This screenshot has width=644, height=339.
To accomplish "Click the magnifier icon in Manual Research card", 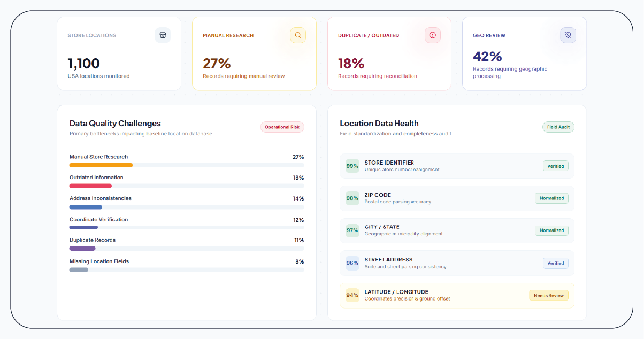I will point(298,35).
